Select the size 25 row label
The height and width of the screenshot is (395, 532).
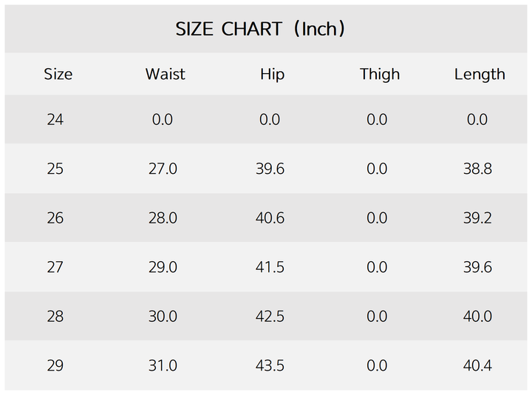tap(55, 169)
